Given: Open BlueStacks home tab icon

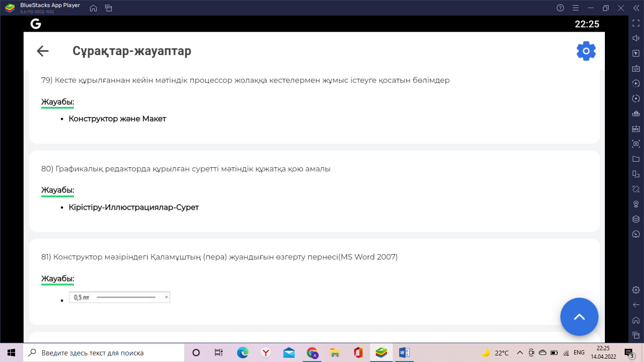Looking at the screenshot, I should [x=93, y=8].
